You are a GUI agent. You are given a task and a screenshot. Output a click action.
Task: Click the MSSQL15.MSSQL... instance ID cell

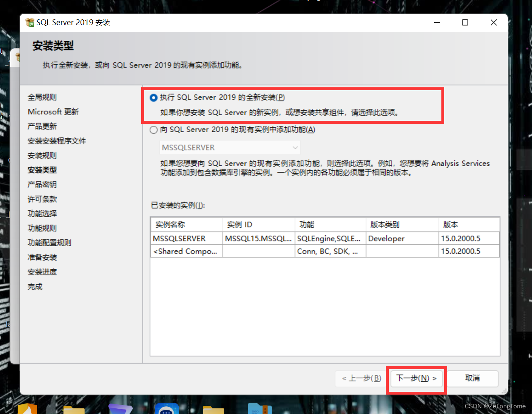pos(259,239)
